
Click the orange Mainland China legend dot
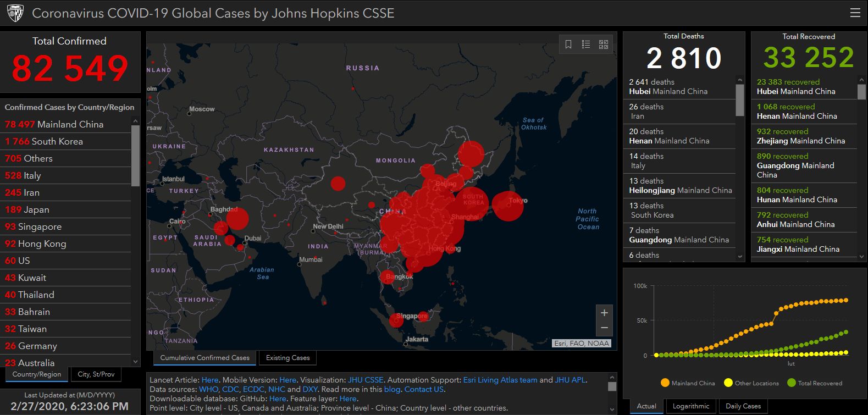tap(665, 383)
